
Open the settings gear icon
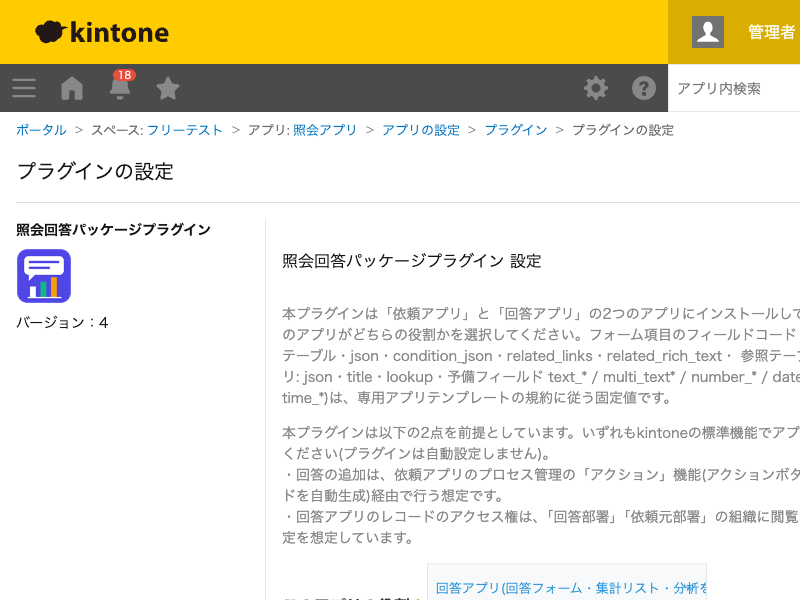click(595, 88)
